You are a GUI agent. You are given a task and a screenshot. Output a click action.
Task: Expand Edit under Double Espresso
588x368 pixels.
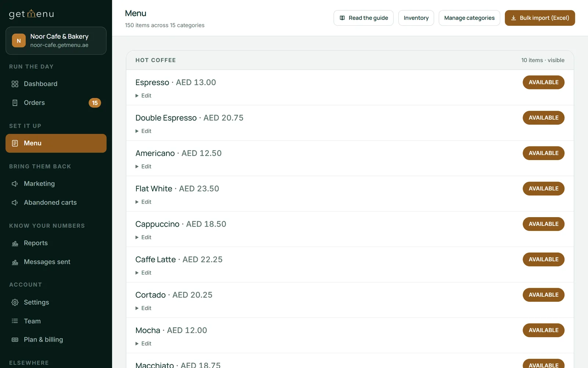tap(143, 131)
